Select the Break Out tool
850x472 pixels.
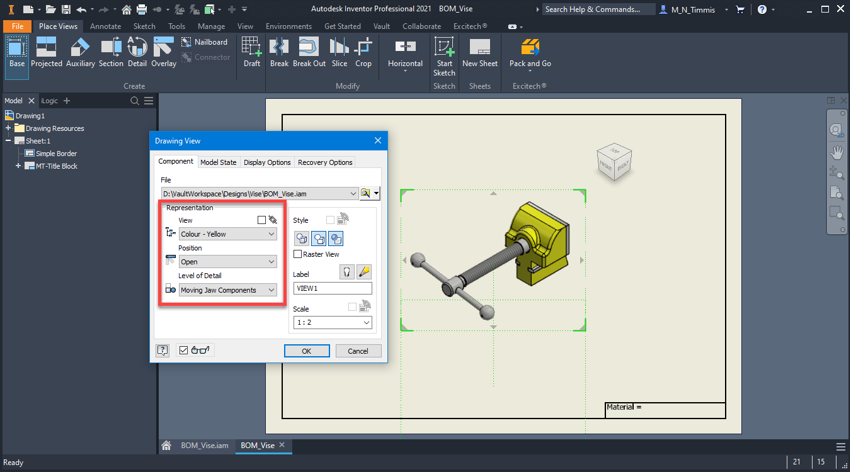pos(309,53)
